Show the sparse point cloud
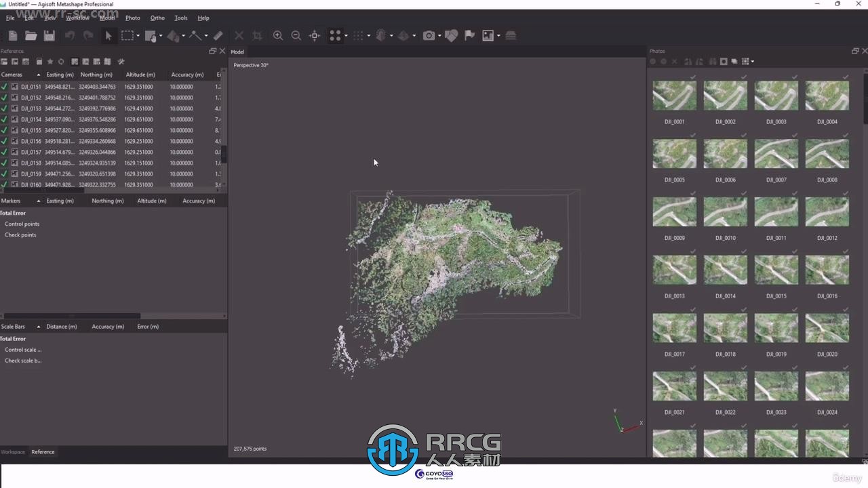868x488 pixels. pyautogui.click(x=335, y=35)
